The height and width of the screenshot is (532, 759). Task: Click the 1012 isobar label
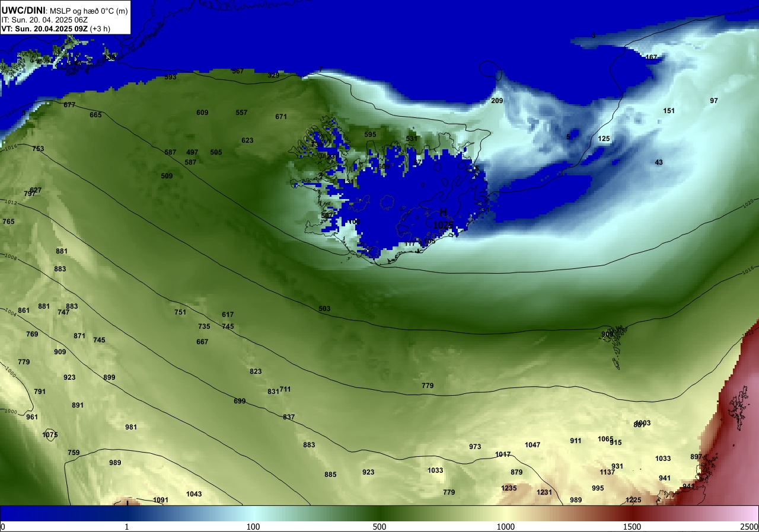[12, 203]
